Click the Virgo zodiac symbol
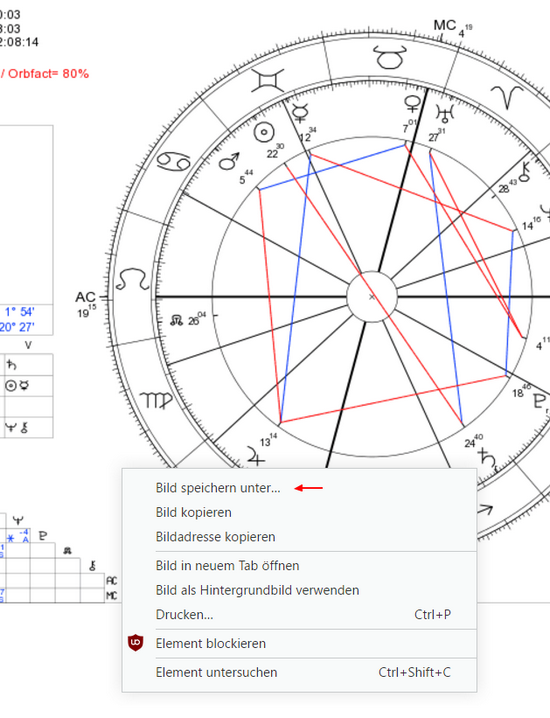This screenshot has width=550, height=718. tap(157, 401)
